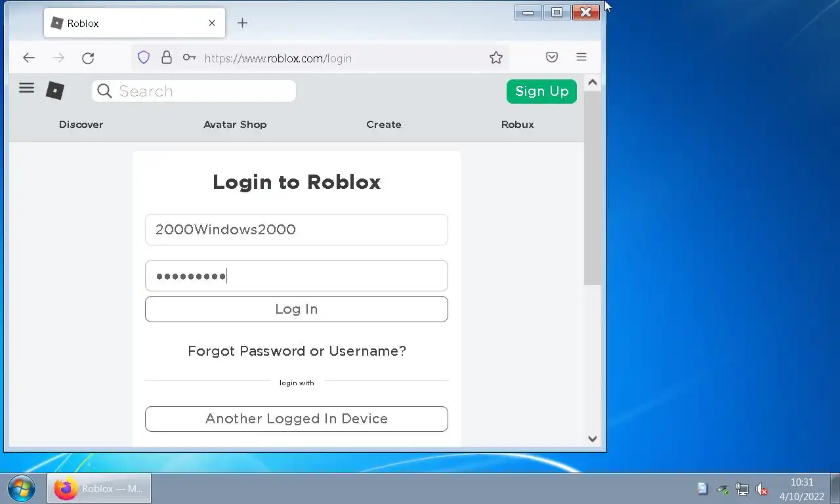This screenshot has height=504, width=840.
Task: Click the Roblox logo icon
Action: tap(55, 91)
